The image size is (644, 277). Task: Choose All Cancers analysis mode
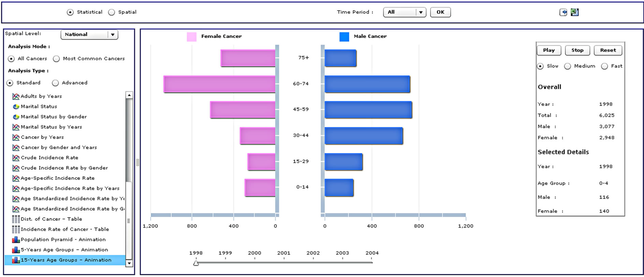[x=11, y=59]
